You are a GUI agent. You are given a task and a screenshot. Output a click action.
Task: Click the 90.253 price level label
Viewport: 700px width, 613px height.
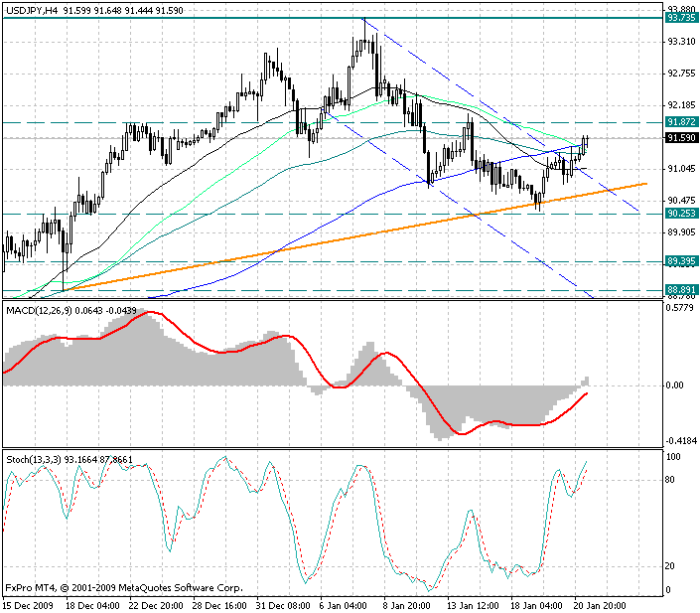click(x=681, y=214)
